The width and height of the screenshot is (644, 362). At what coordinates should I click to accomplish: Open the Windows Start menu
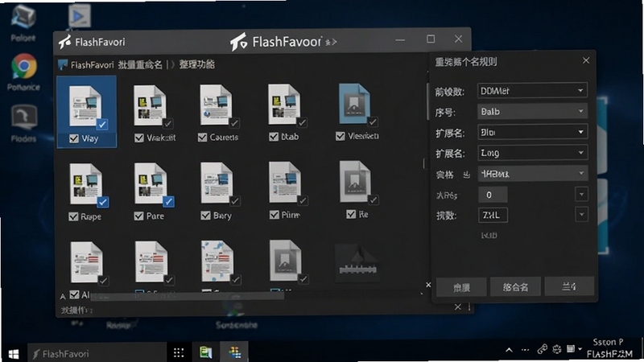pos(13,353)
